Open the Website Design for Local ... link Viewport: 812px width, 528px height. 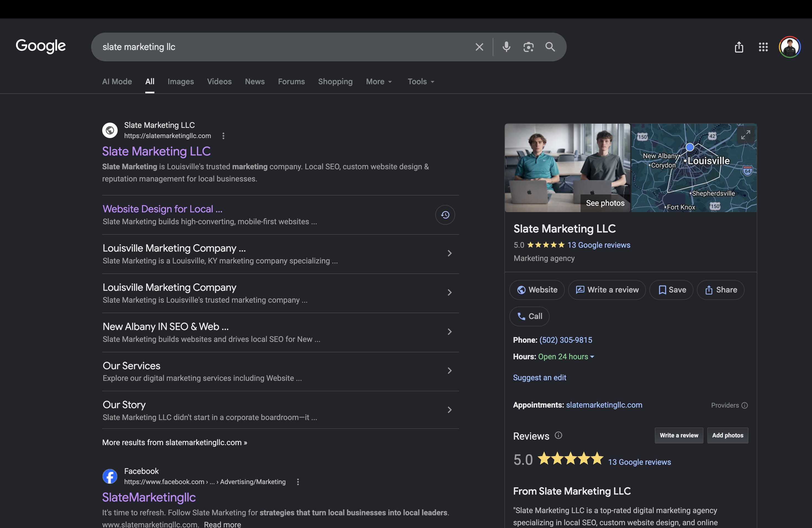[x=162, y=209]
